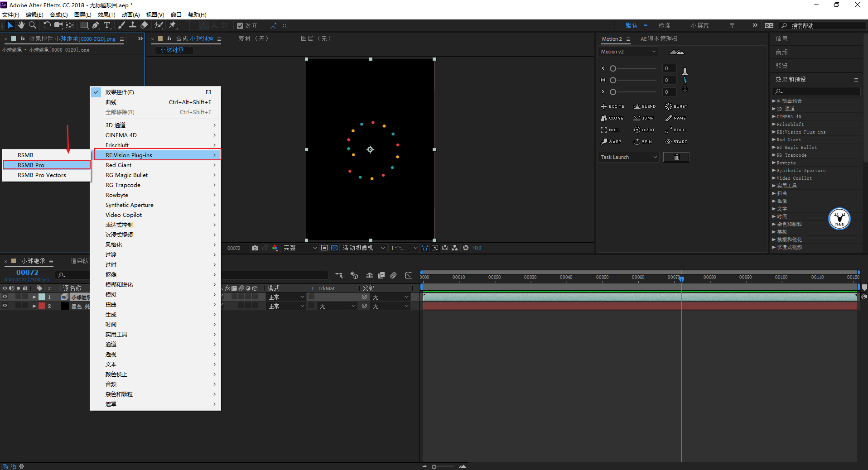Click the Motion 2 BURST tool

pos(676,106)
